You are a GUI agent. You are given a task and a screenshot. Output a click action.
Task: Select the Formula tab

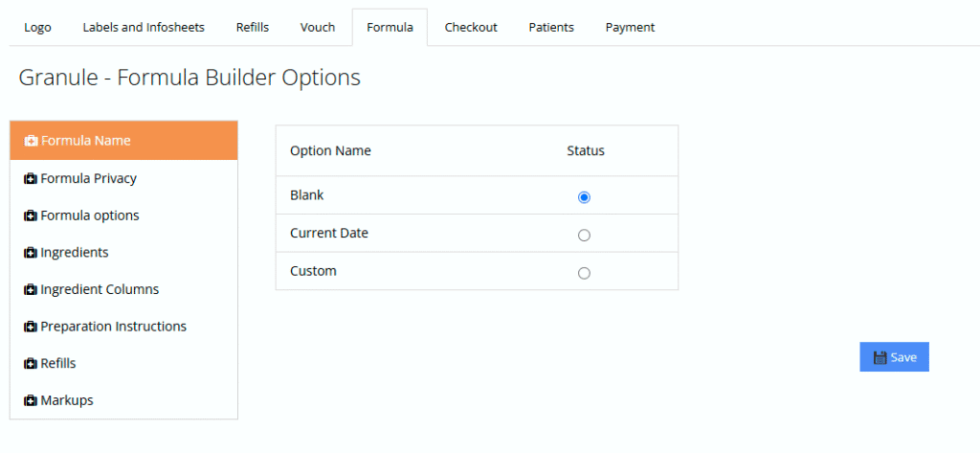click(x=390, y=28)
